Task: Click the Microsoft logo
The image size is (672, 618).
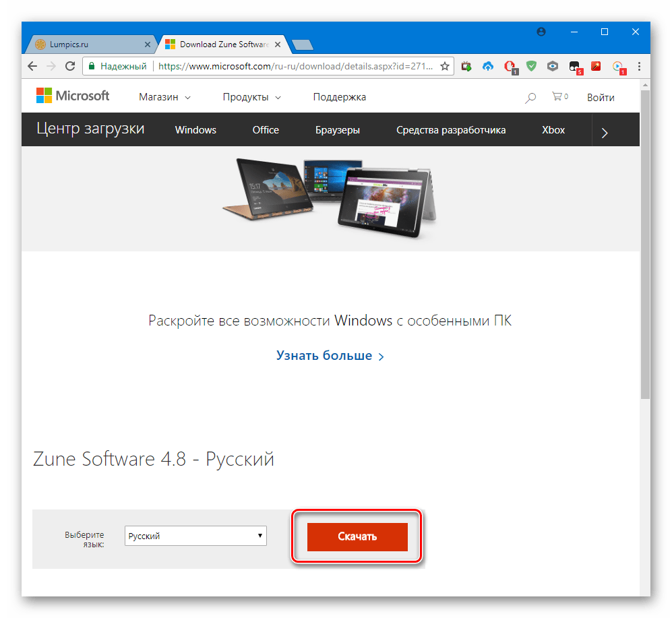Action: click(73, 96)
